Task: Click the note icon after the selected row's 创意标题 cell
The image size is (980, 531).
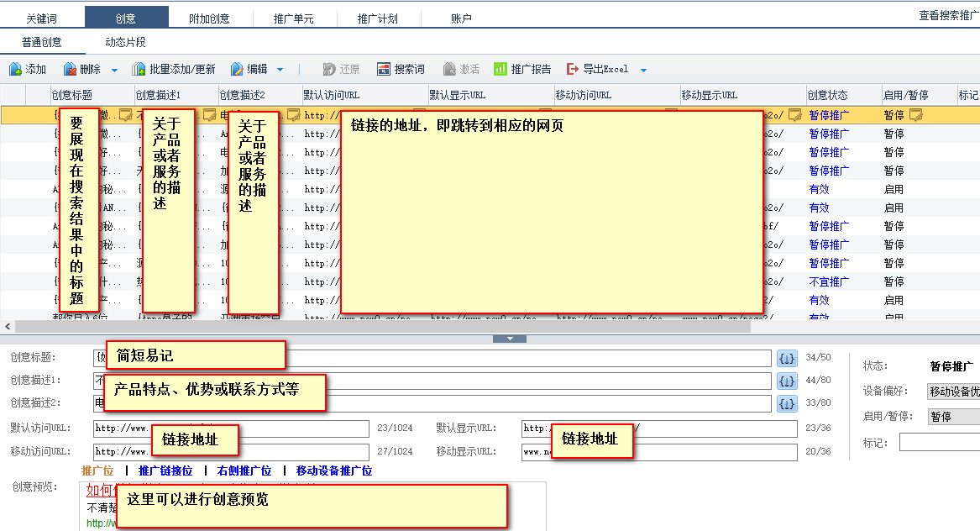Action: pyautogui.click(x=126, y=114)
